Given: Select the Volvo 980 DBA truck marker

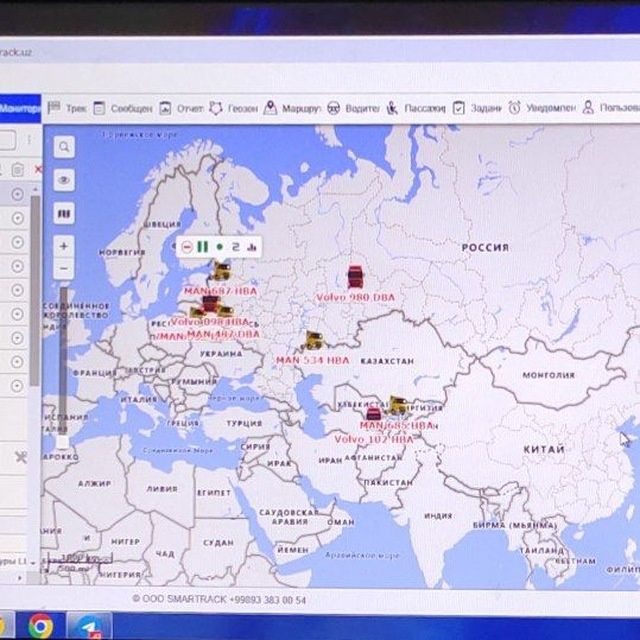Looking at the screenshot, I should (x=355, y=277).
